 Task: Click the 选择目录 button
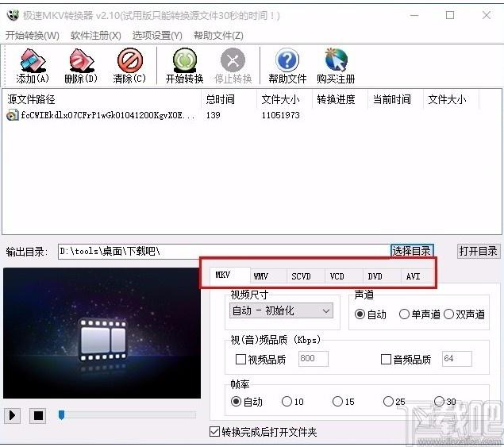coord(412,251)
